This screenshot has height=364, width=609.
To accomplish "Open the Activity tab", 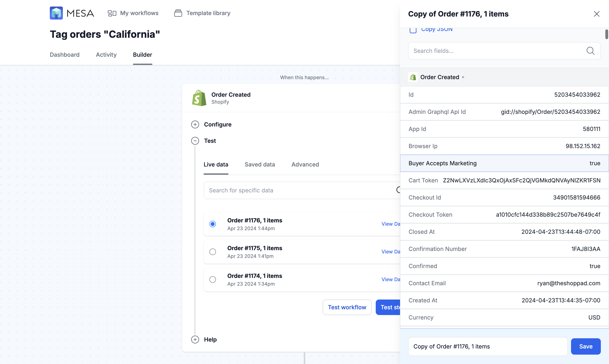I will coord(106,54).
